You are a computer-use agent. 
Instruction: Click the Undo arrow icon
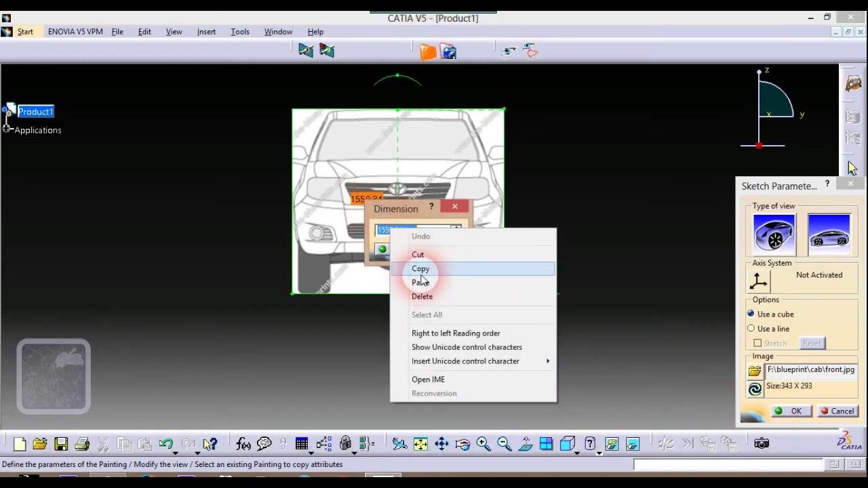pyautogui.click(x=165, y=444)
